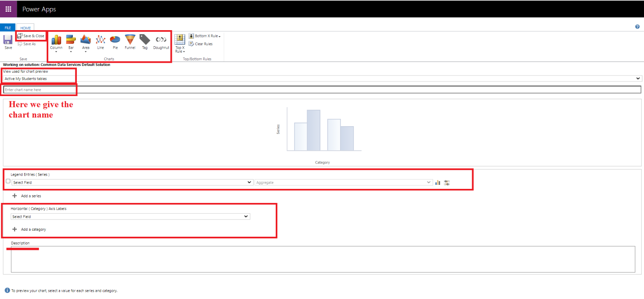644x299 pixels.
Task: Open the series Select Field dropdown
Action: click(x=132, y=182)
